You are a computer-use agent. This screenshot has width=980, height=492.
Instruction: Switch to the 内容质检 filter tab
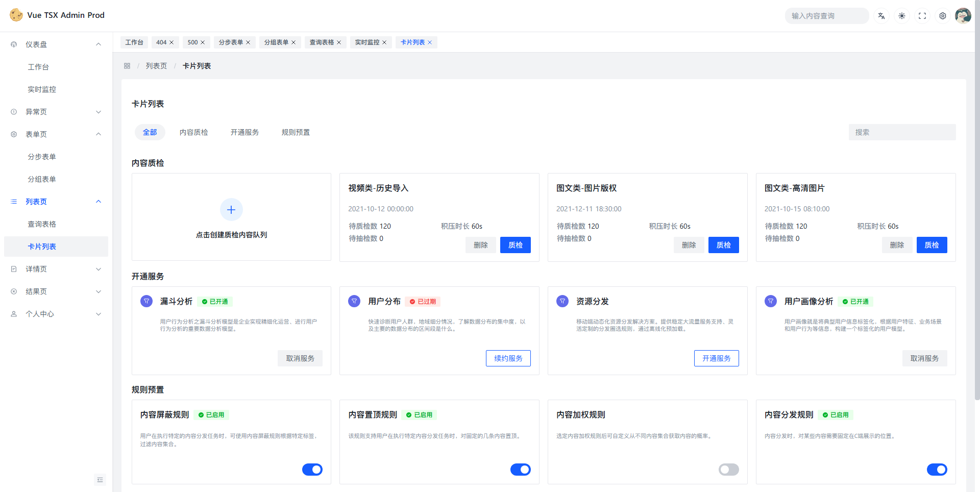(193, 132)
